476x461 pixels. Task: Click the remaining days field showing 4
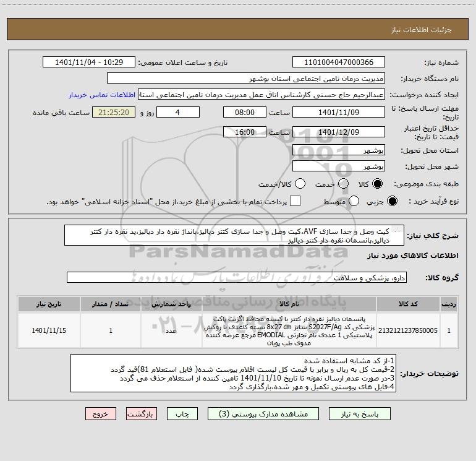point(178,112)
